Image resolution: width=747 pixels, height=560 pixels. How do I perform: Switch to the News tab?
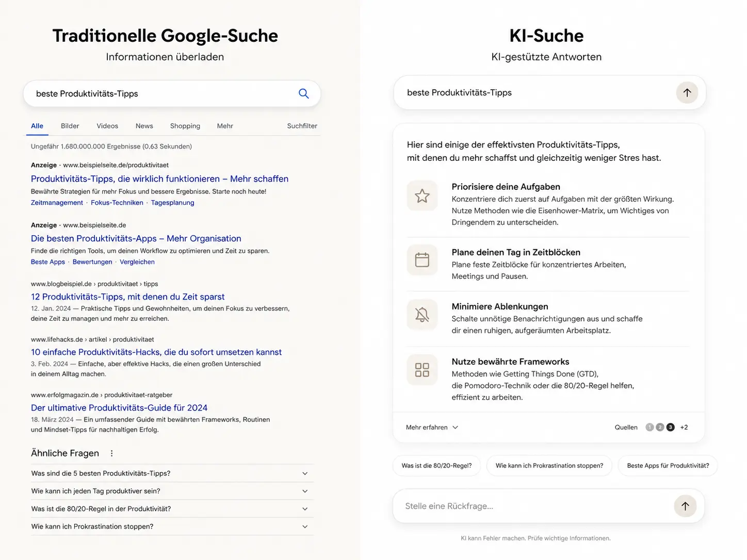[x=144, y=126]
